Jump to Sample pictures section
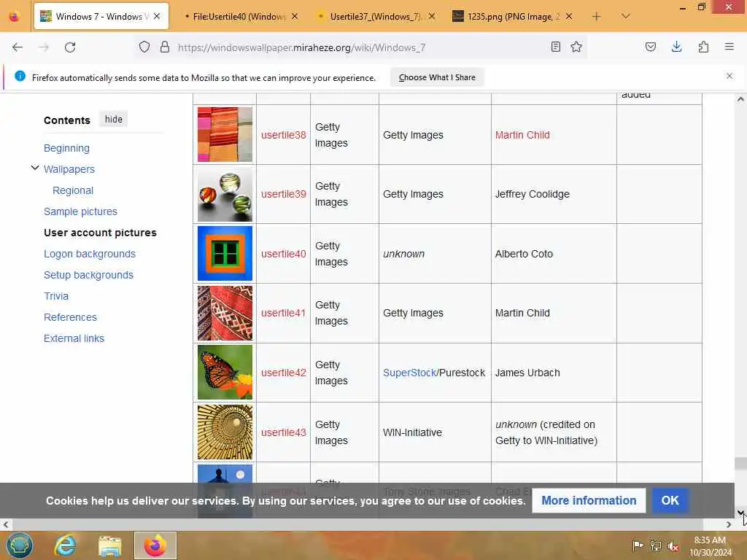Viewport: 747px width, 560px height. point(80,211)
